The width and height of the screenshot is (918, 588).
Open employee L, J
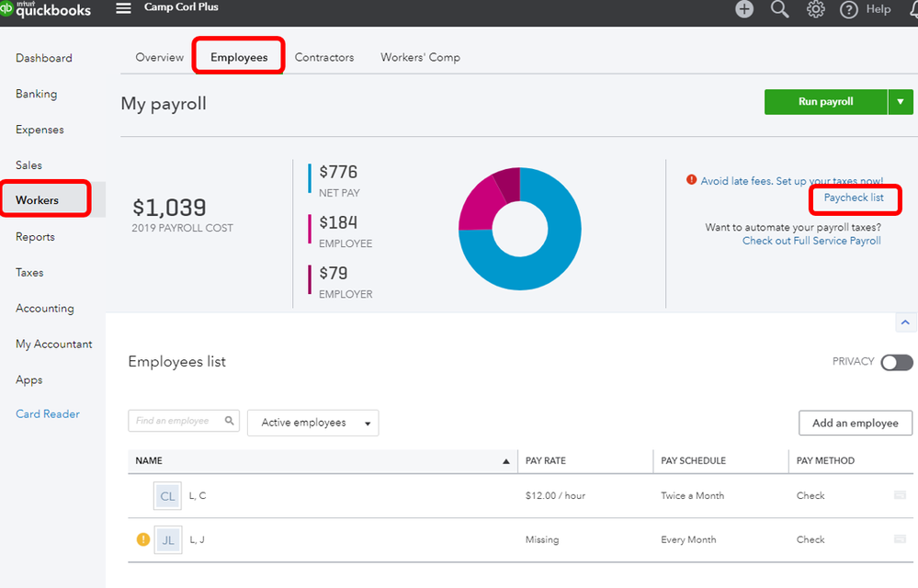click(197, 539)
